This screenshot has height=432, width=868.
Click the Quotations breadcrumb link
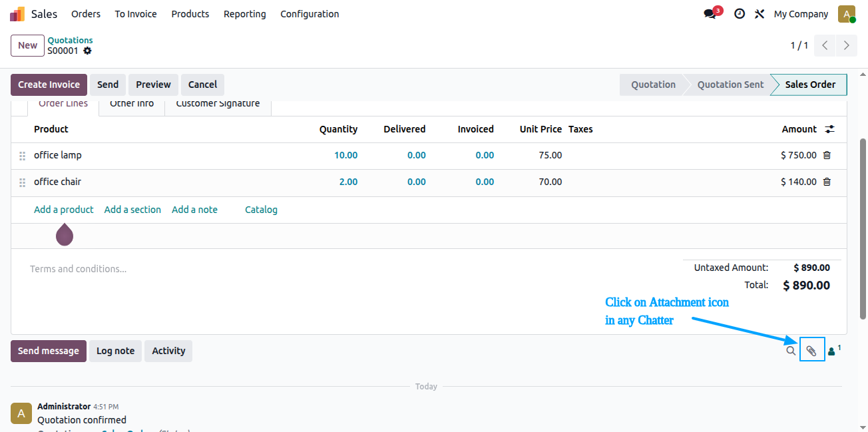70,40
